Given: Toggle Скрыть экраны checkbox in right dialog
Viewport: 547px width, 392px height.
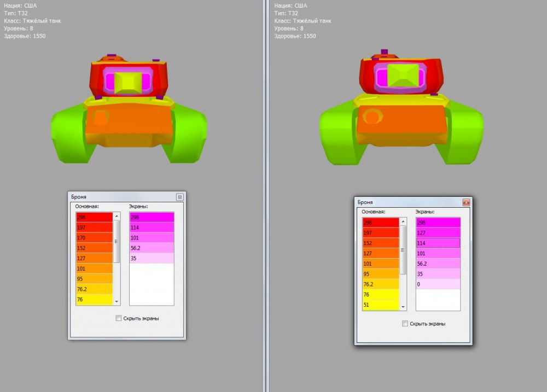Looking at the screenshot, I should tap(405, 324).
